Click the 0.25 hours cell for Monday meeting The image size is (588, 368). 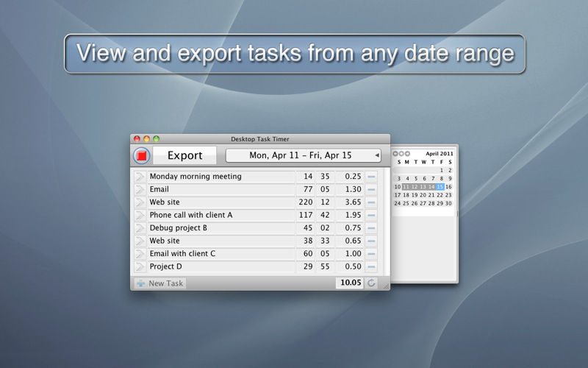350,177
